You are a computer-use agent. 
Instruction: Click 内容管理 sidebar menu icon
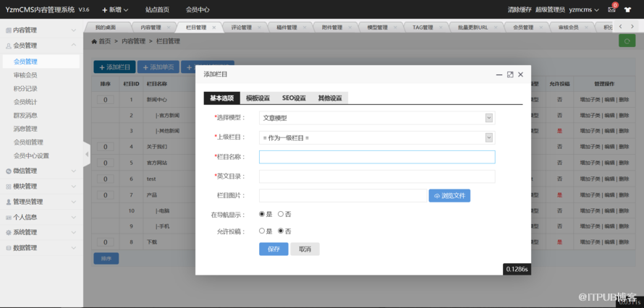[9, 30]
